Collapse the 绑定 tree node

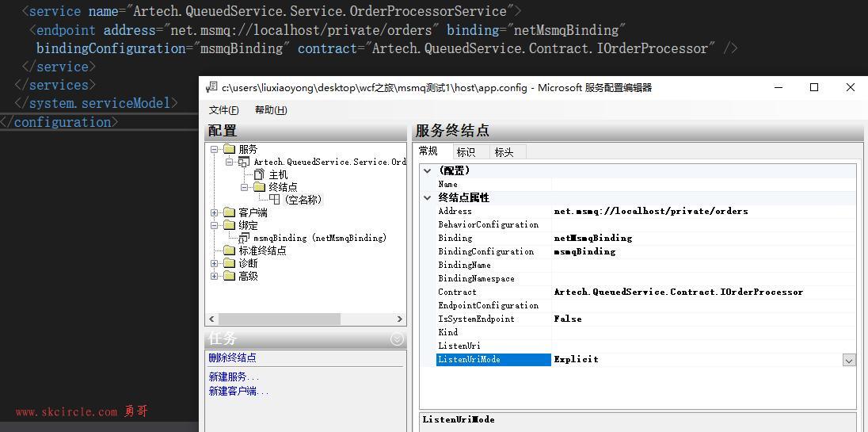215,225
